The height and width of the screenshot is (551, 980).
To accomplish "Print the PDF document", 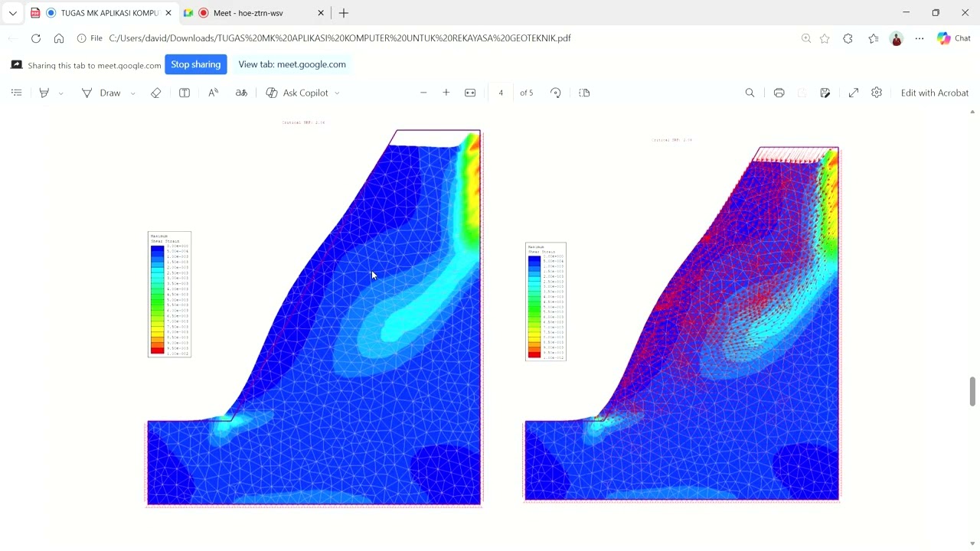I will coord(779,93).
